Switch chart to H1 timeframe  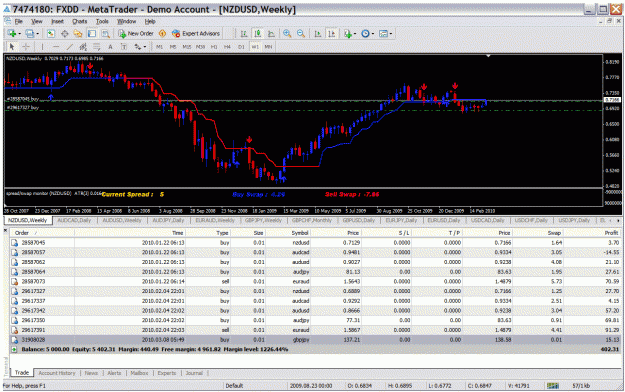click(214, 47)
